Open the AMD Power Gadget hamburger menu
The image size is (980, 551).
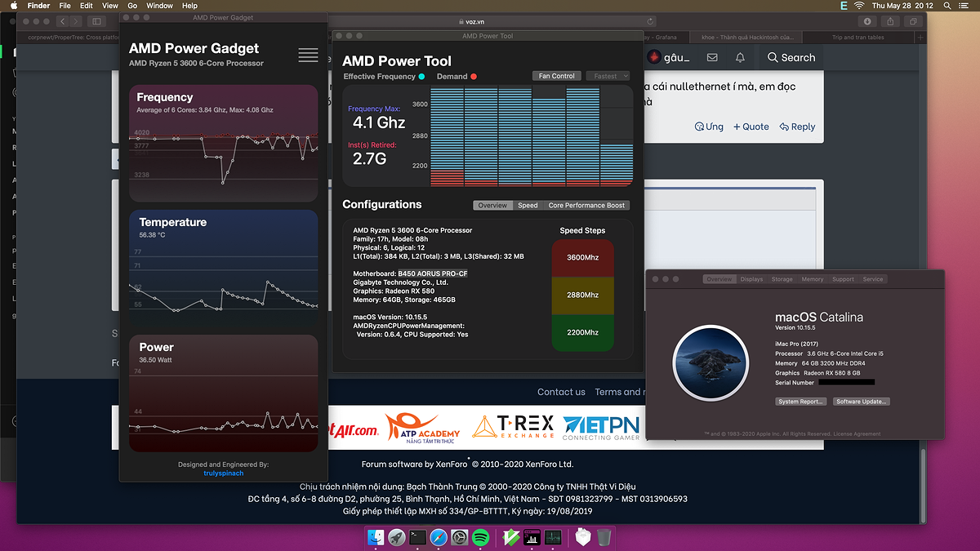point(308,55)
